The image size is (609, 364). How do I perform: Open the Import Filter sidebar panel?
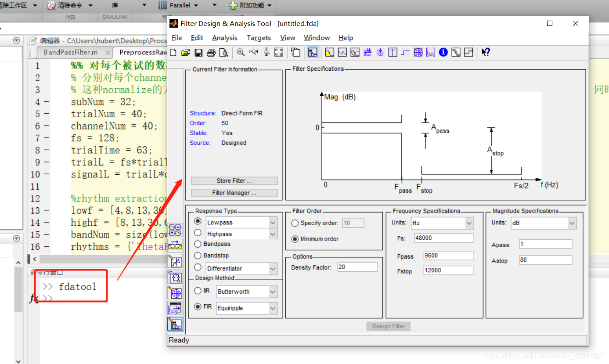point(175,309)
